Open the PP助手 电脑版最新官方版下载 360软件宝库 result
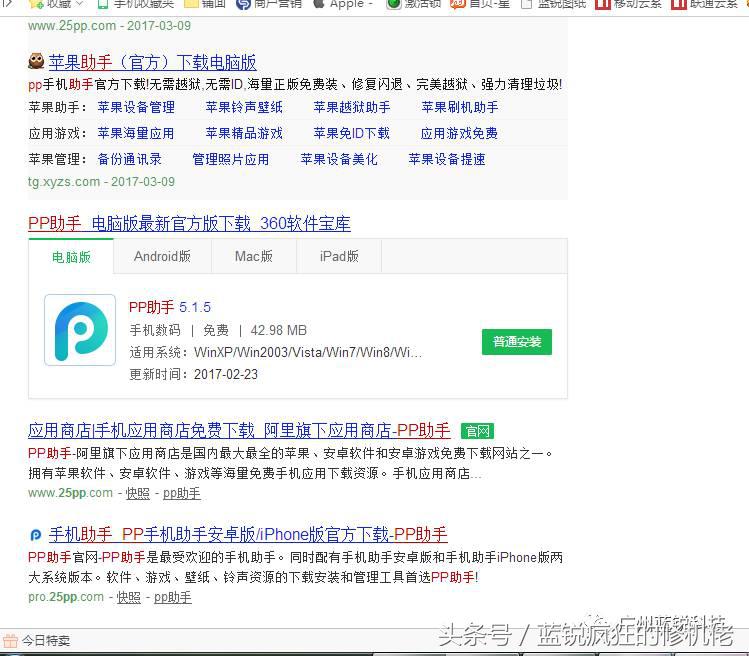Image resolution: width=749 pixels, height=656 pixels. tap(189, 224)
